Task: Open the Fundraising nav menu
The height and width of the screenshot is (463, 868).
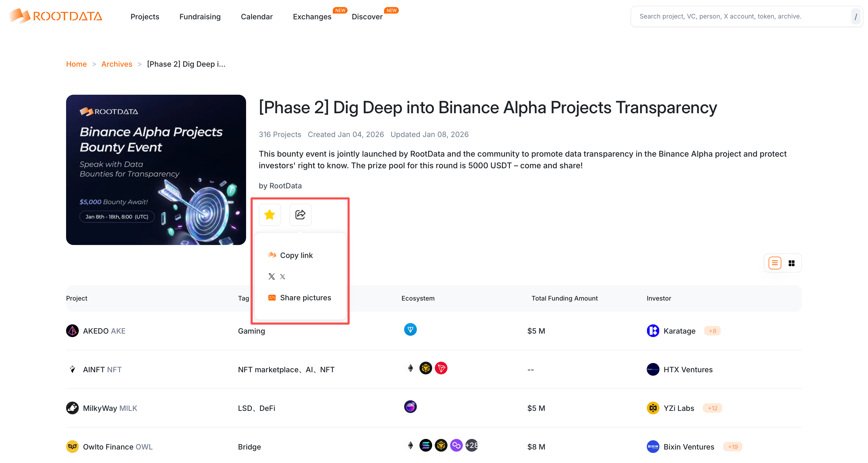Action: click(200, 16)
